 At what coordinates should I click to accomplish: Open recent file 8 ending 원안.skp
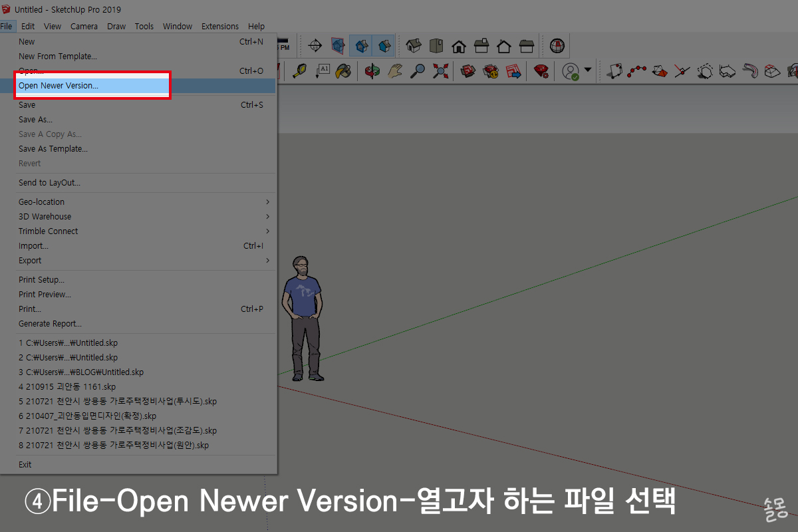pos(138,445)
